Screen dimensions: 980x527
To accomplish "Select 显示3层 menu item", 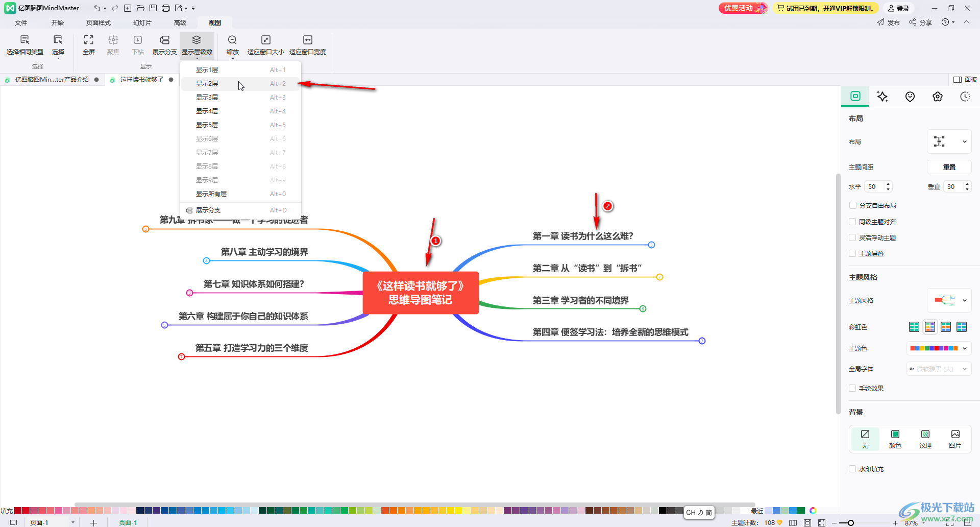I will pos(240,98).
